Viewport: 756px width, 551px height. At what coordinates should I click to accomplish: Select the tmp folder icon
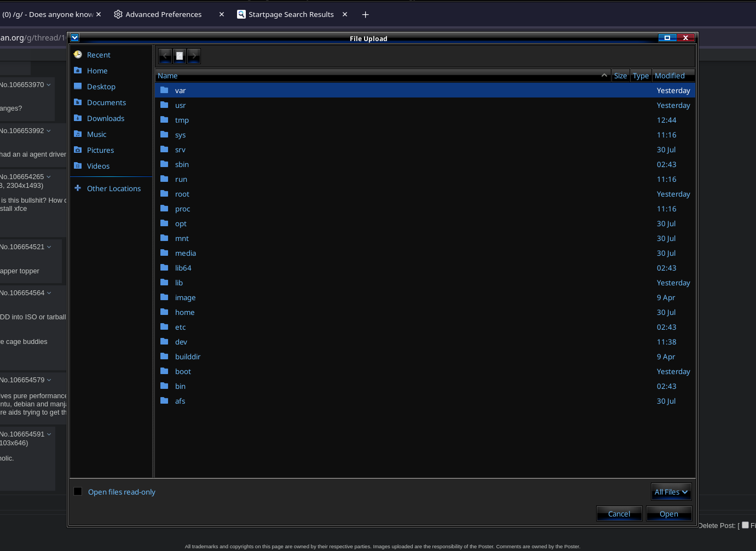[164, 120]
